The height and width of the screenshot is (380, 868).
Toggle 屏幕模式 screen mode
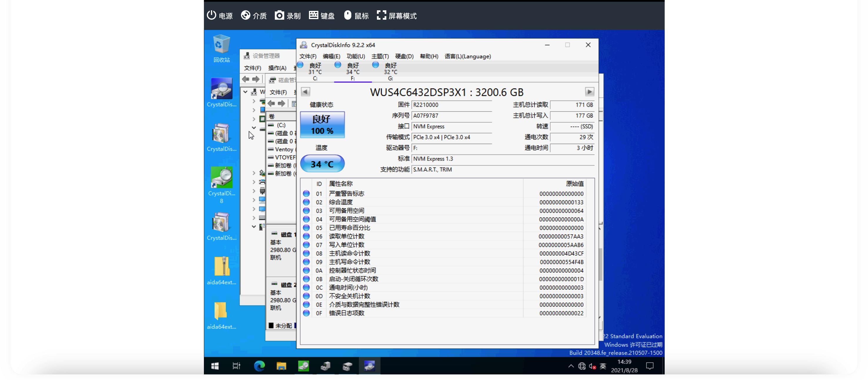pos(397,16)
